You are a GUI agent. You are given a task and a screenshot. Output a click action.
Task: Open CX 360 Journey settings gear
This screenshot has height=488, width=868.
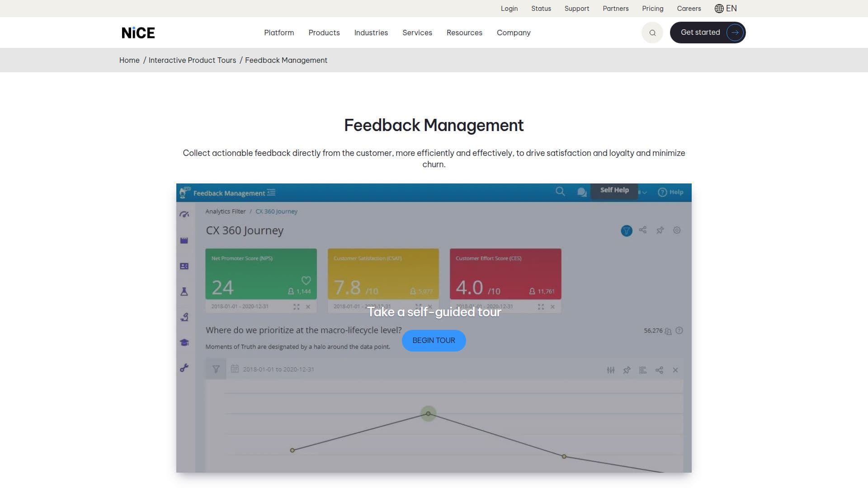point(677,230)
